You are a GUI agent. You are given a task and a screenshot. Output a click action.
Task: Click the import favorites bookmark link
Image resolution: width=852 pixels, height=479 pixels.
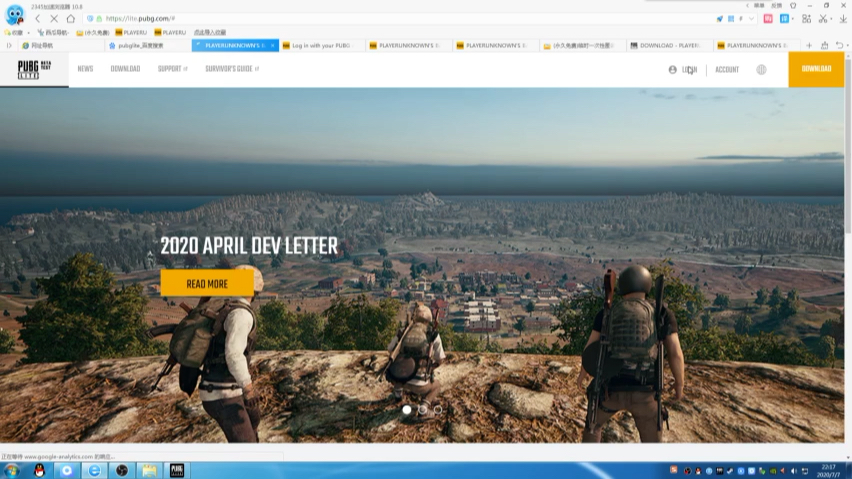click(210, 33)
